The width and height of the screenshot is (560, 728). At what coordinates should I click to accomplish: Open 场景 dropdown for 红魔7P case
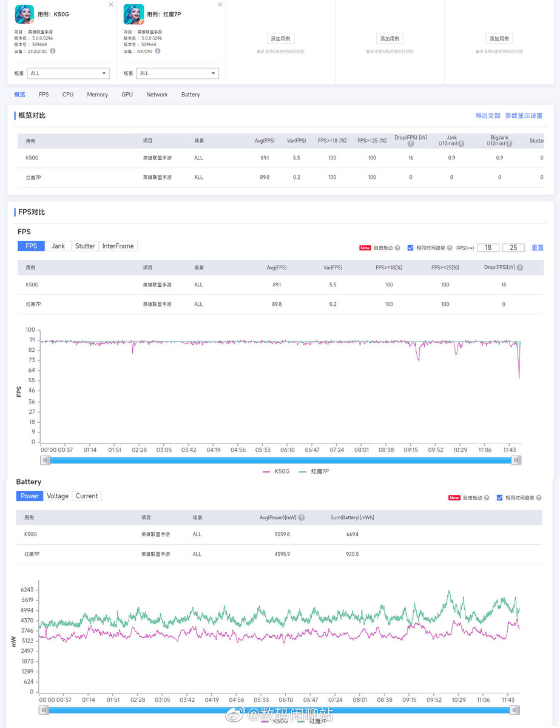(178, 73)
